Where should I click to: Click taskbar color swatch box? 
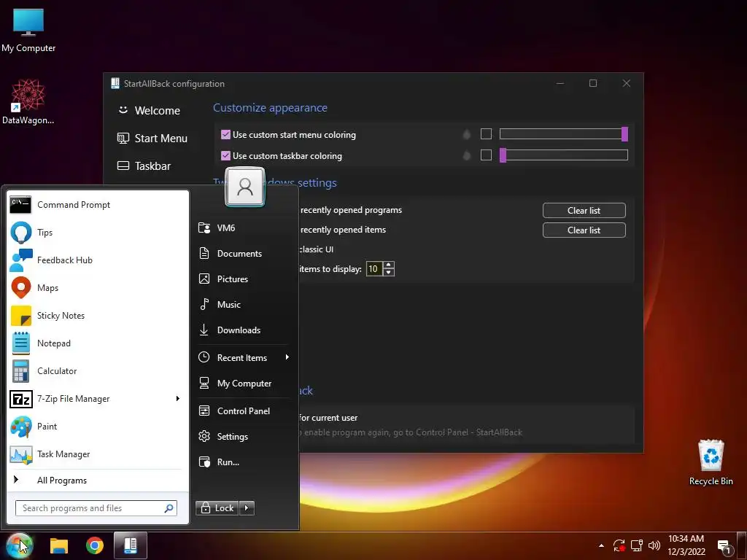click(486, 155)
